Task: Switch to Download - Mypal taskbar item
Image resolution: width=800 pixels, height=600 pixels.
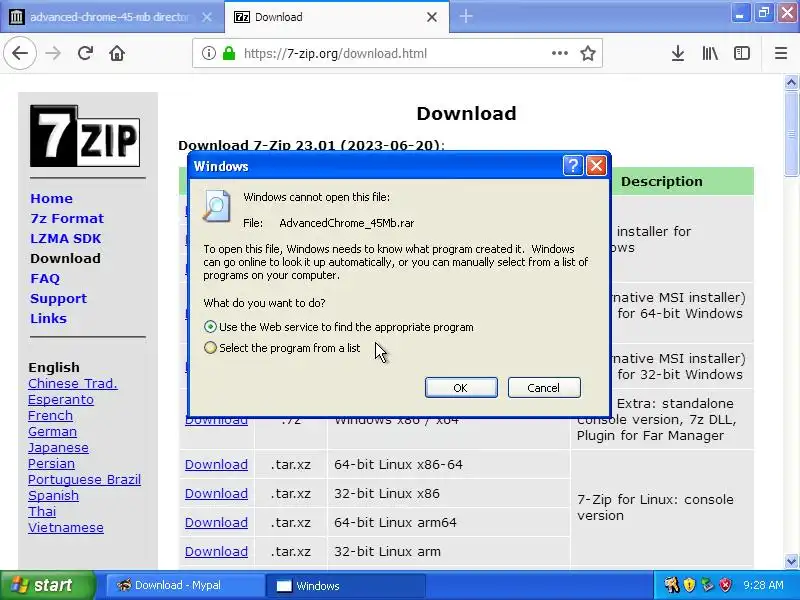Action: (x=185, y=585)
